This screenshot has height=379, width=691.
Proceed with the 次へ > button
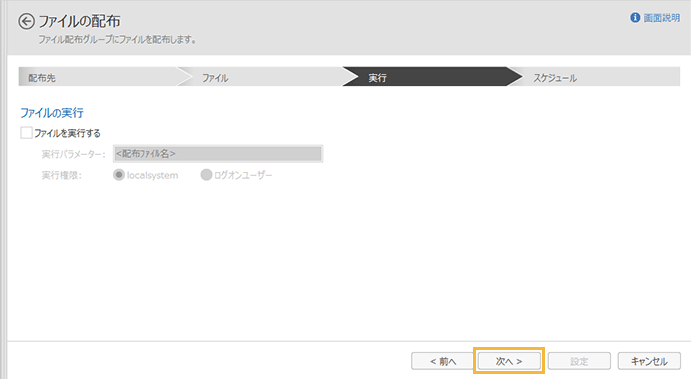[x=509, y=361]
